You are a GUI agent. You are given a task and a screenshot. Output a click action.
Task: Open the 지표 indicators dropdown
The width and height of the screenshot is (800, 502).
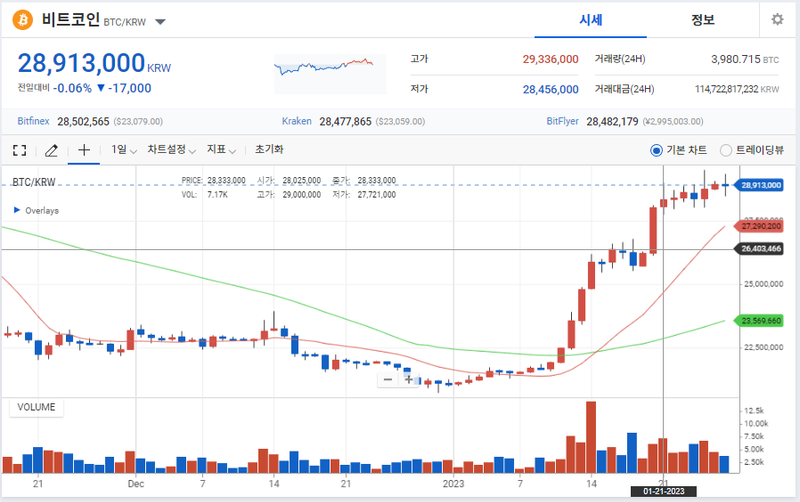pos(221,150)
